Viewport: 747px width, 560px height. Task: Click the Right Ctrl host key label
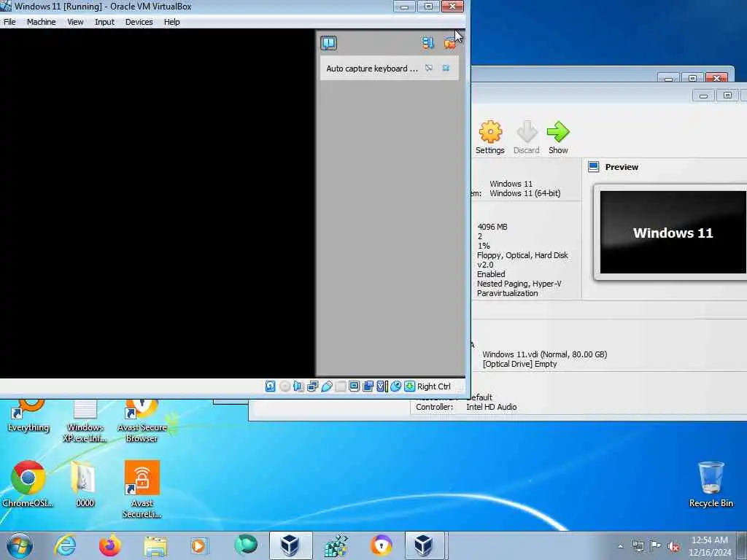pos(433,386)
